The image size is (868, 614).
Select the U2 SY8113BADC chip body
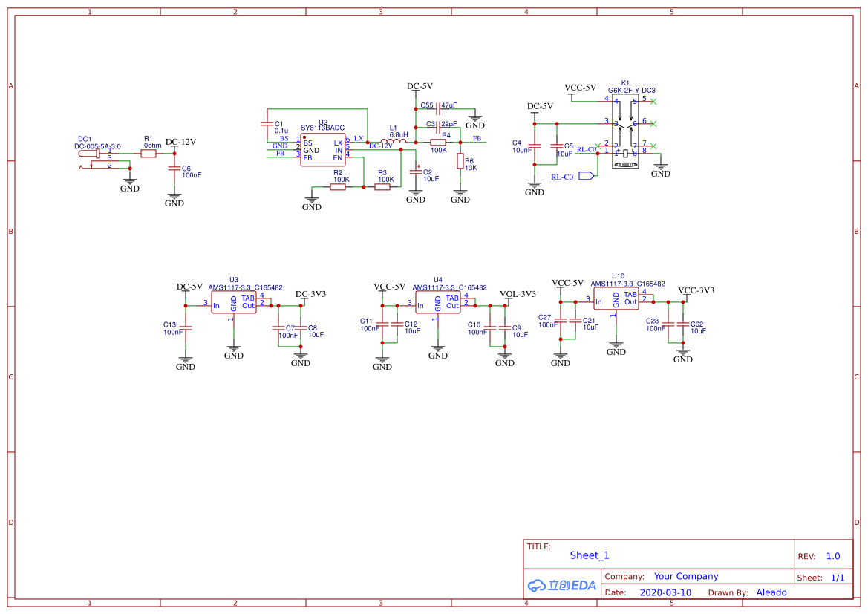tap(323, 150)
